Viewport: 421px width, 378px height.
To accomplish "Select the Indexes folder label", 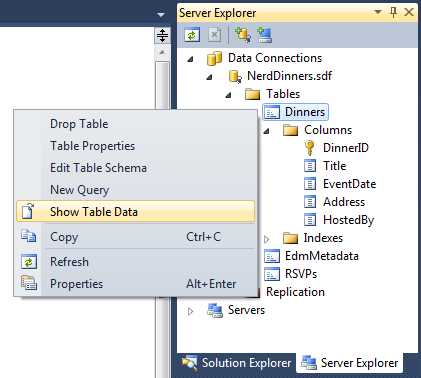I will click(x=323, y=238).
